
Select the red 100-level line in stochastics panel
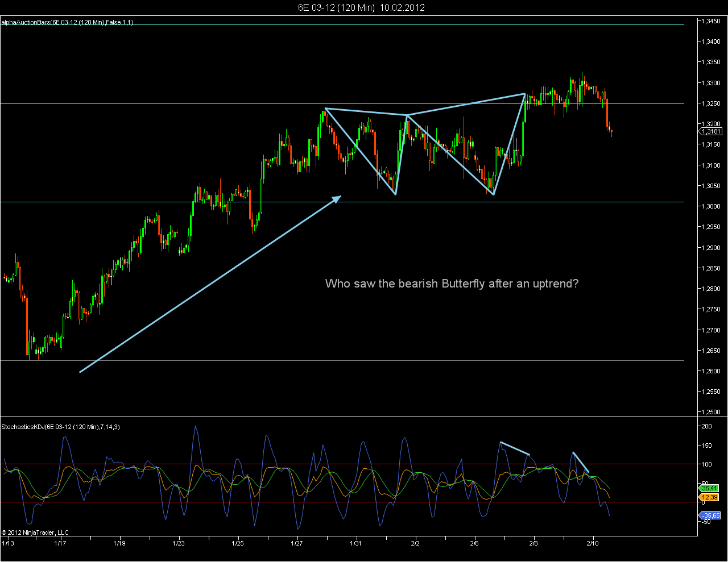[x=349, y=464]
